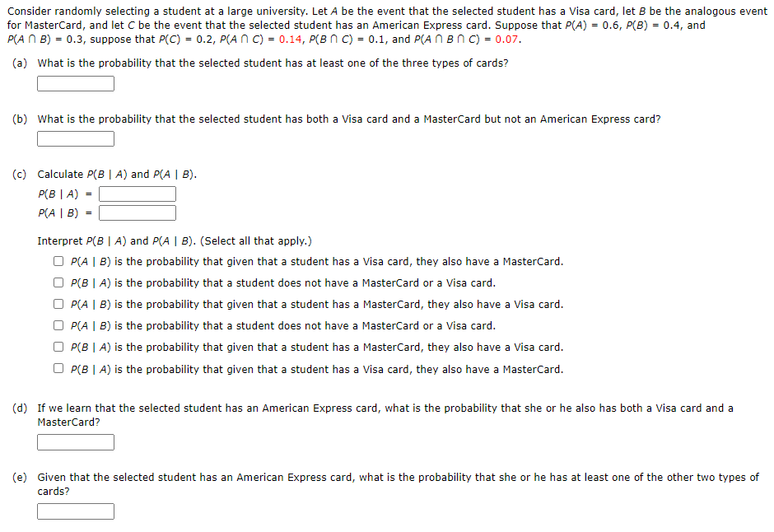Click the answer box for part (e)
774x532 pixels.
pyautogui.click(x=75, y=511)
